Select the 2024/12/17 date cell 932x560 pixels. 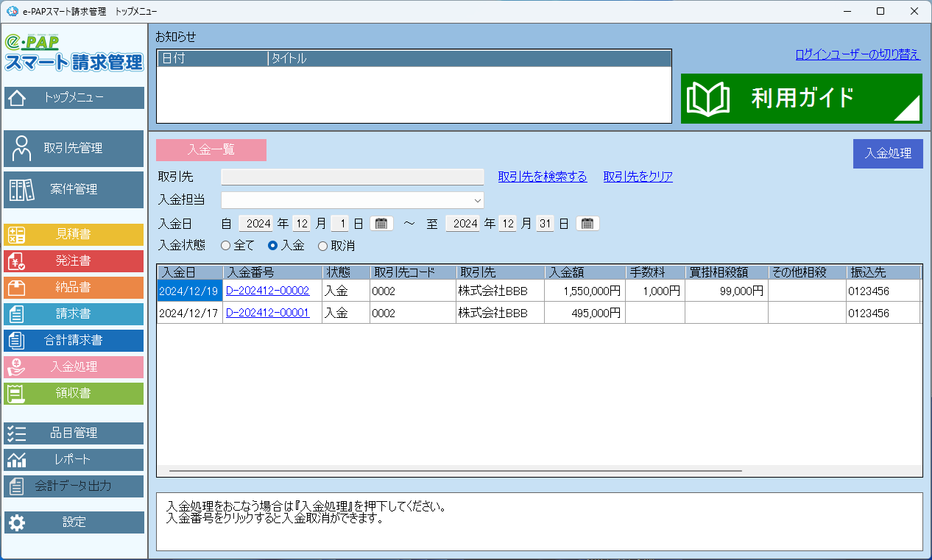189,313
